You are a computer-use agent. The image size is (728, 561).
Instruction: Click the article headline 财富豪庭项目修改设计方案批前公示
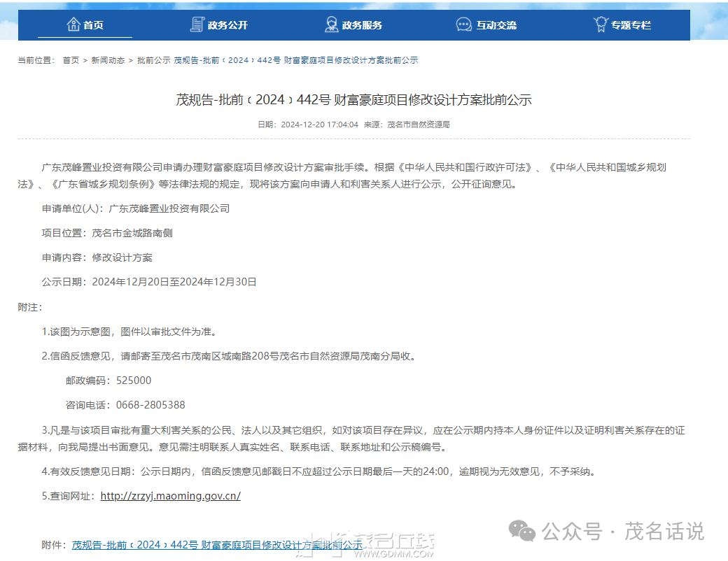[x=353, y=100]
